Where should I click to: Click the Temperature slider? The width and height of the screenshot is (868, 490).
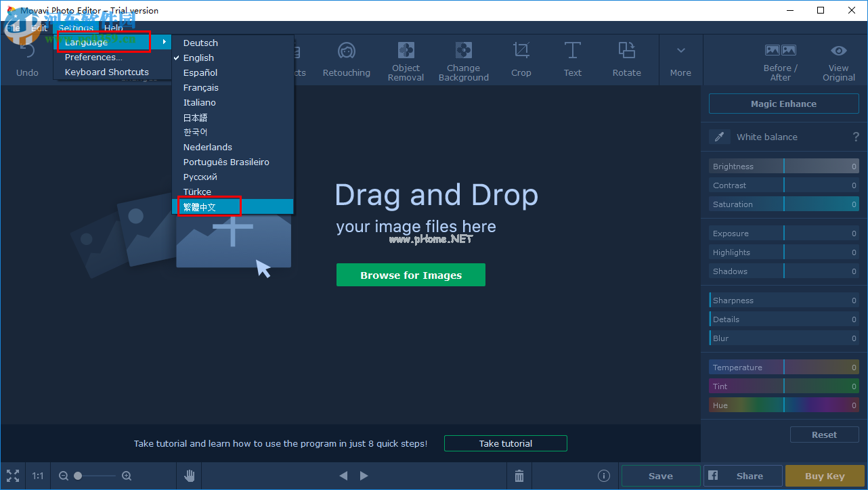784,367
